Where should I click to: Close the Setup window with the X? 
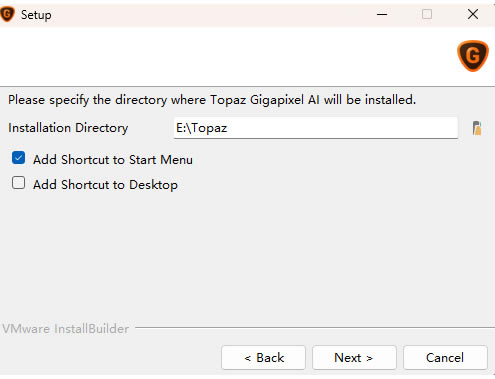pos(473,14)
